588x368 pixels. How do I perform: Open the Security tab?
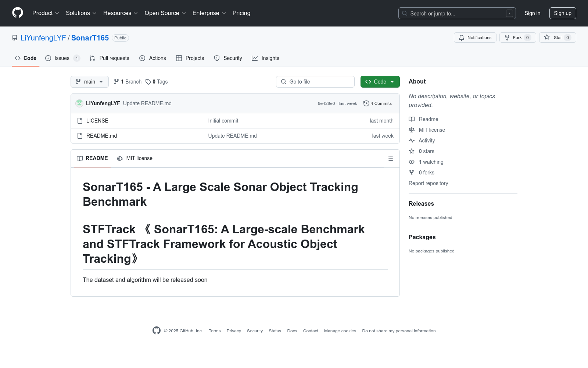coord(228,58)
